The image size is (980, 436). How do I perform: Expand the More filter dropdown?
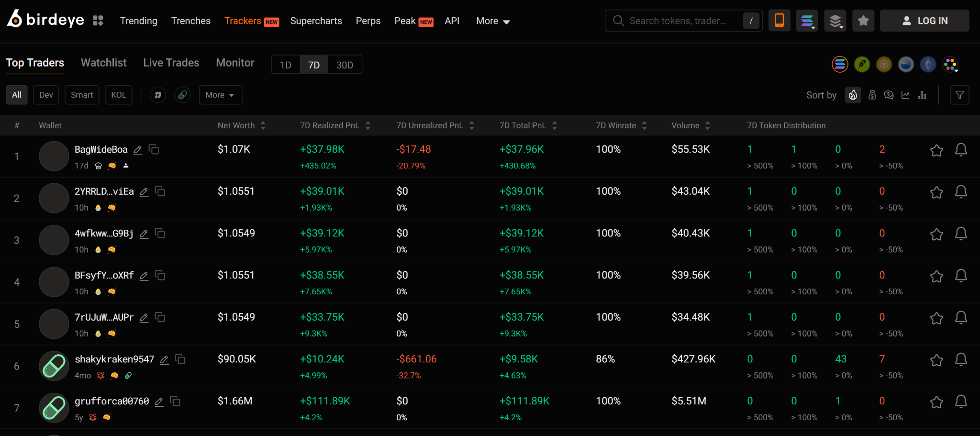[x=221, y=95]
